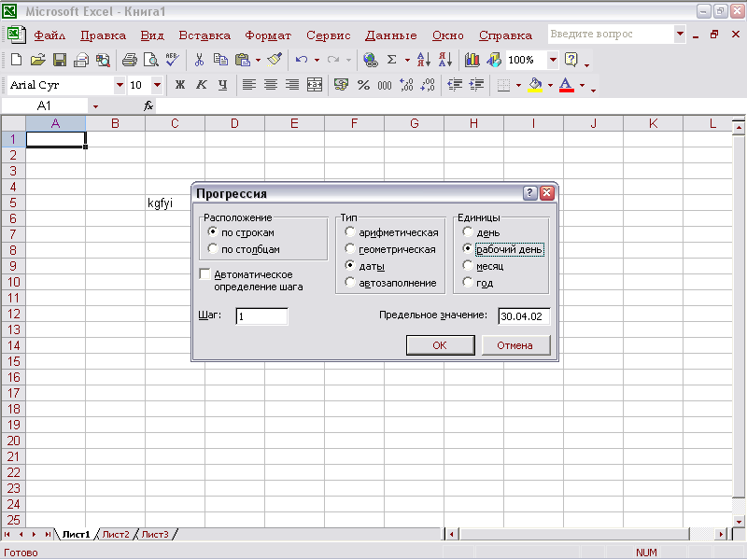Open the Правка menu

[x=103, y=35]
